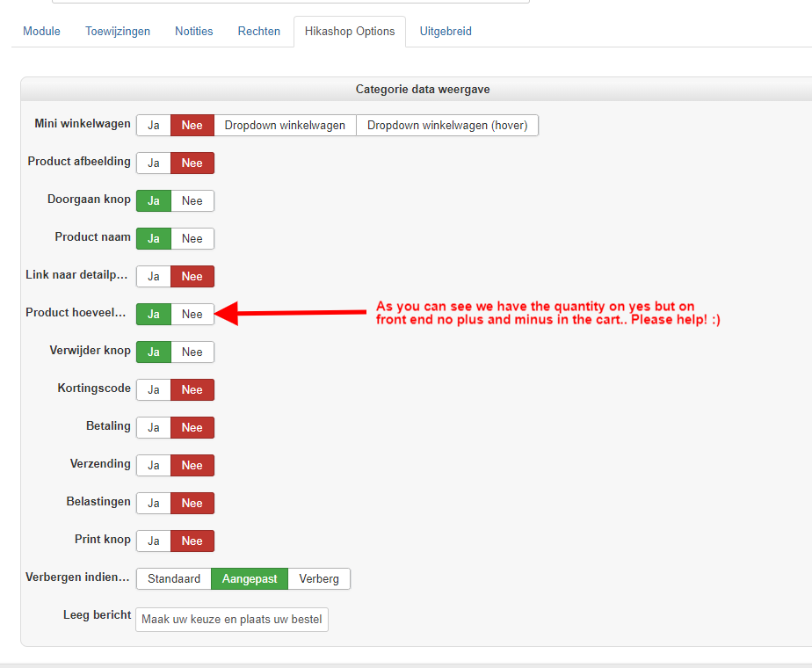Disable Product hoeveel... with Nee

[x=192, y=315]
